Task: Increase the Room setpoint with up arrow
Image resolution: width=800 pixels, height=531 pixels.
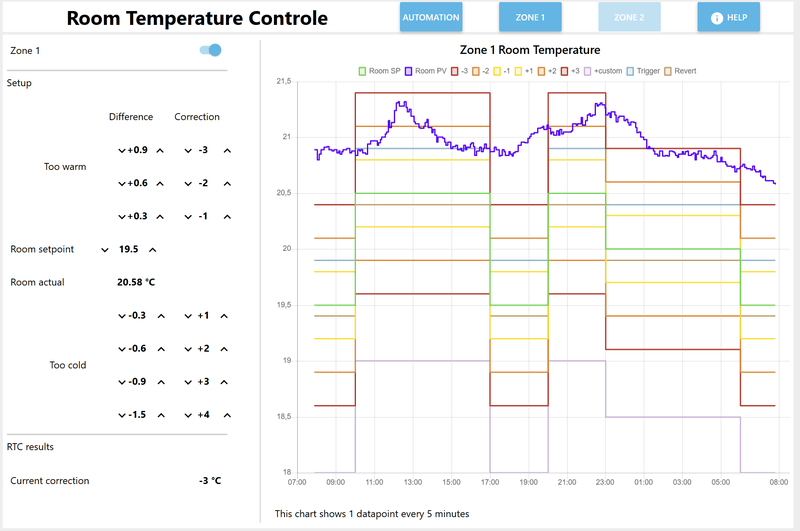Action: [x=153, y=249]
